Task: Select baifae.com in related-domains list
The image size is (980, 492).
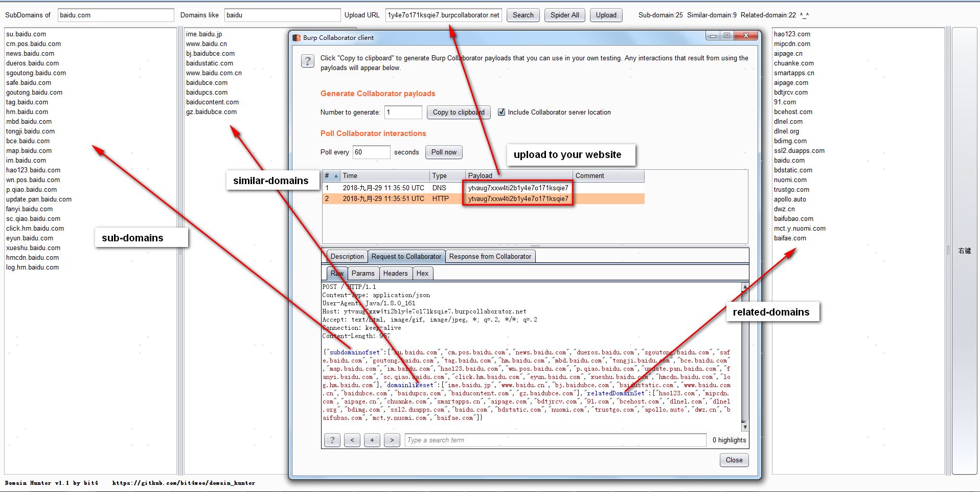Action: coord(790,238)
